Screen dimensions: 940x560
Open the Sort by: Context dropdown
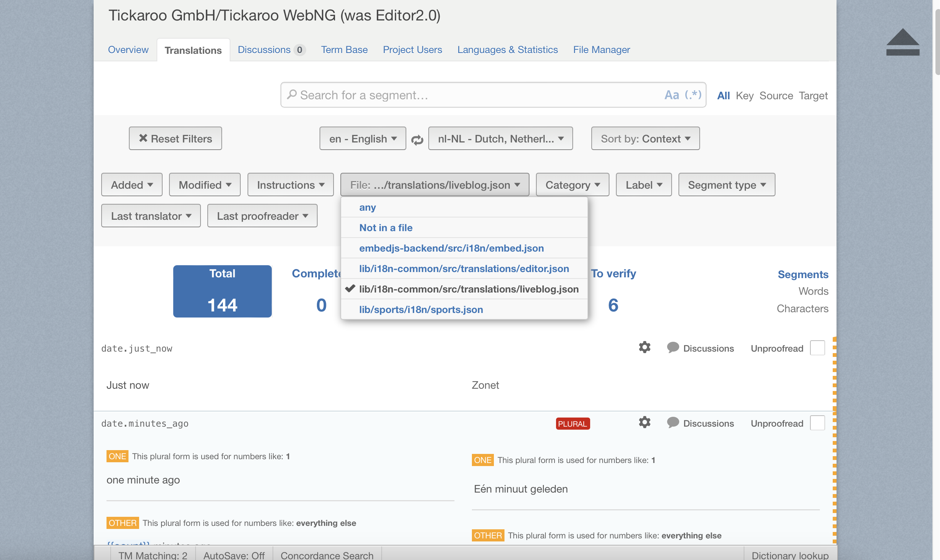point(645,139)
